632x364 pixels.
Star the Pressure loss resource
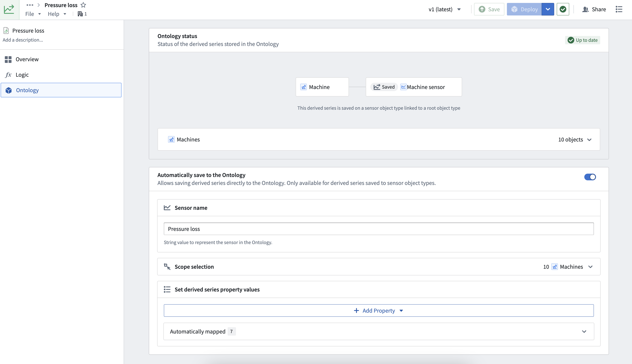[x=83, y=5]
